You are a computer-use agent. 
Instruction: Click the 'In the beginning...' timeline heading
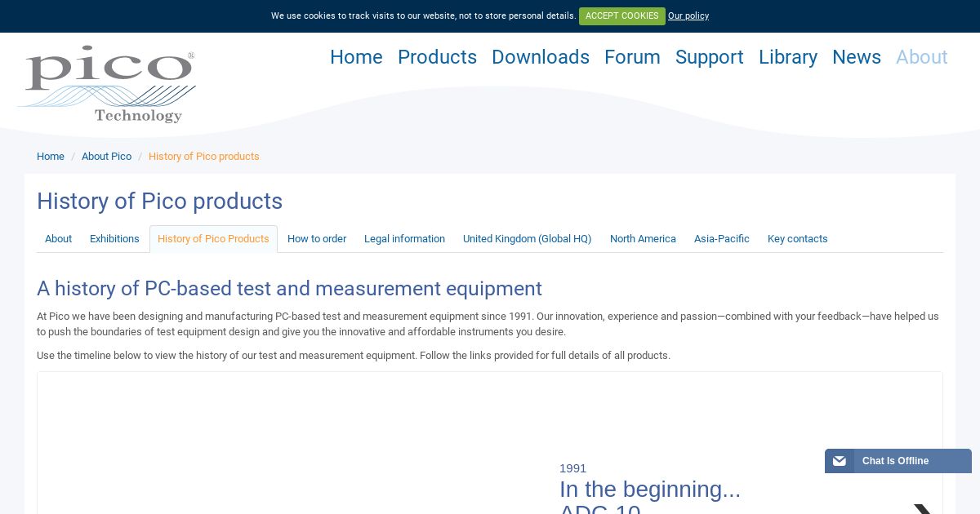coord(650,490)
